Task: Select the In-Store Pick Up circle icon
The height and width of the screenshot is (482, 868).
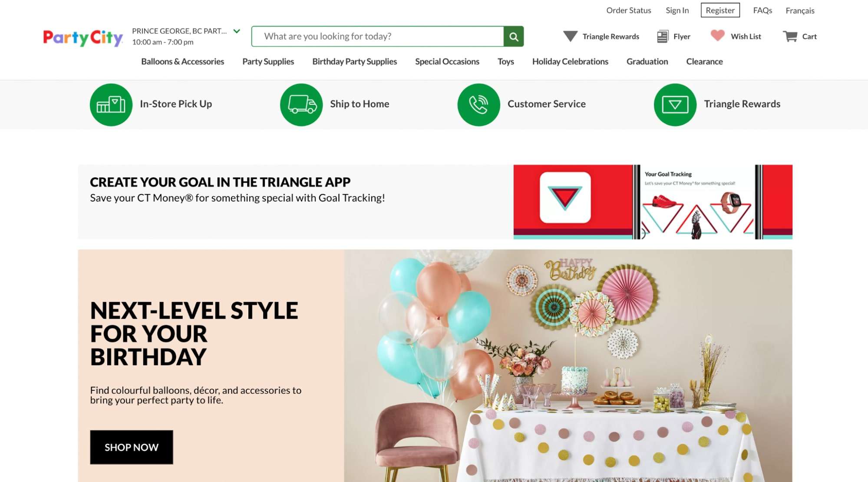Action: coord(111,105)
